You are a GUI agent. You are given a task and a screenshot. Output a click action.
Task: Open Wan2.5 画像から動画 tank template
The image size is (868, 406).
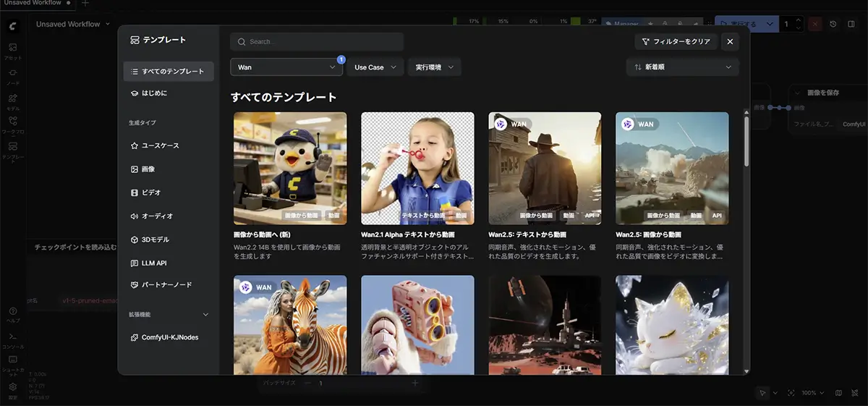(672, 168)
